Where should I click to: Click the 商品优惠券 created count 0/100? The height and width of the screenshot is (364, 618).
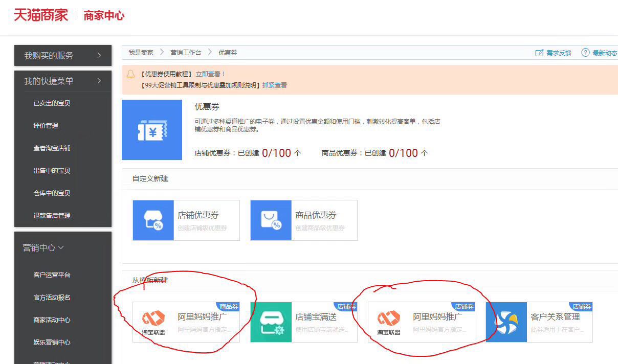click(403, 152)
